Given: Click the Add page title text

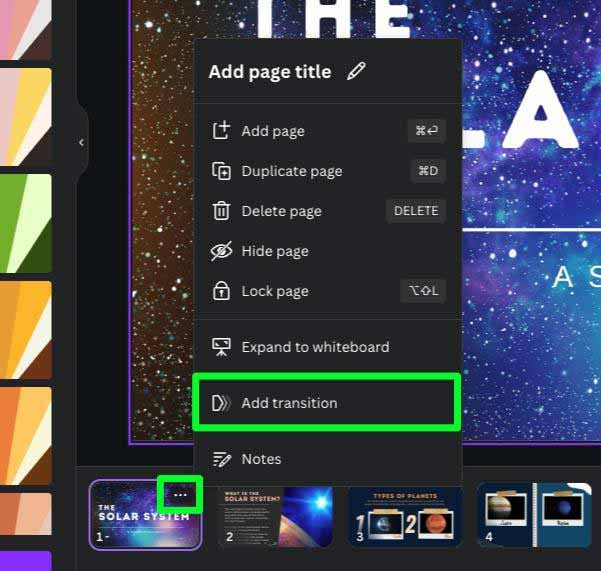Looking at the screenshot, I should (x=270, y=72).
